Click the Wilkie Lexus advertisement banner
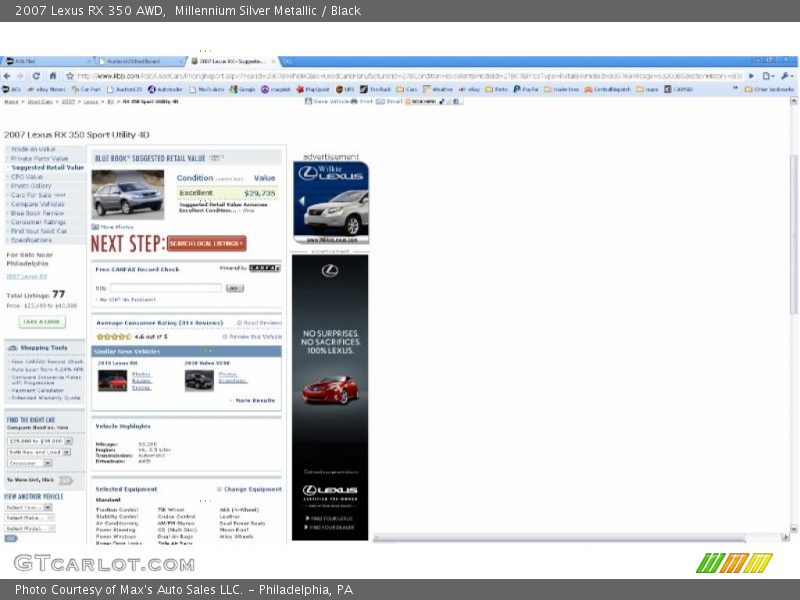Screen dimensions: 800x600 (331, 202)
